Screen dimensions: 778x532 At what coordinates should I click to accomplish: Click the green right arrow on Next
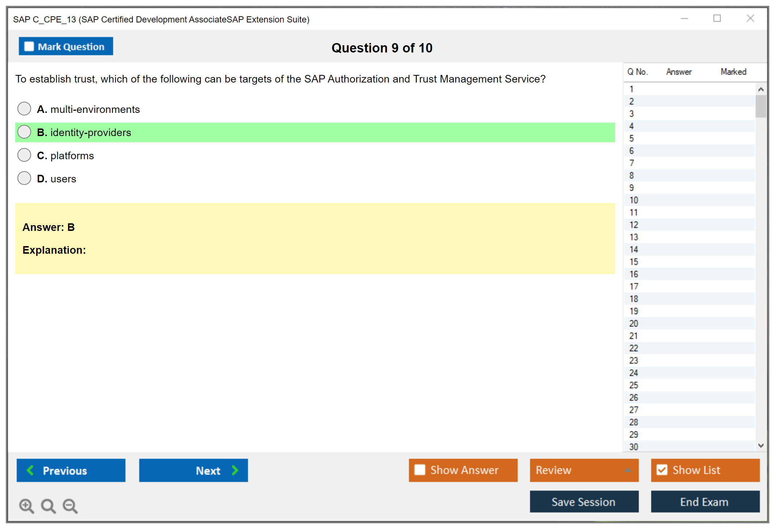click(235, 470)
